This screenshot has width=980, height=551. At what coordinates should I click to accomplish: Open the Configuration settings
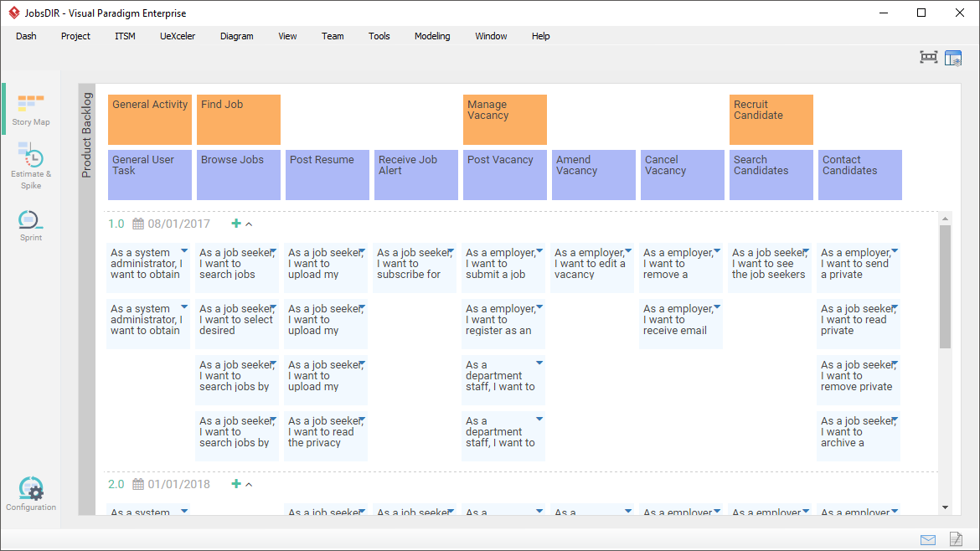click(31, 493)
